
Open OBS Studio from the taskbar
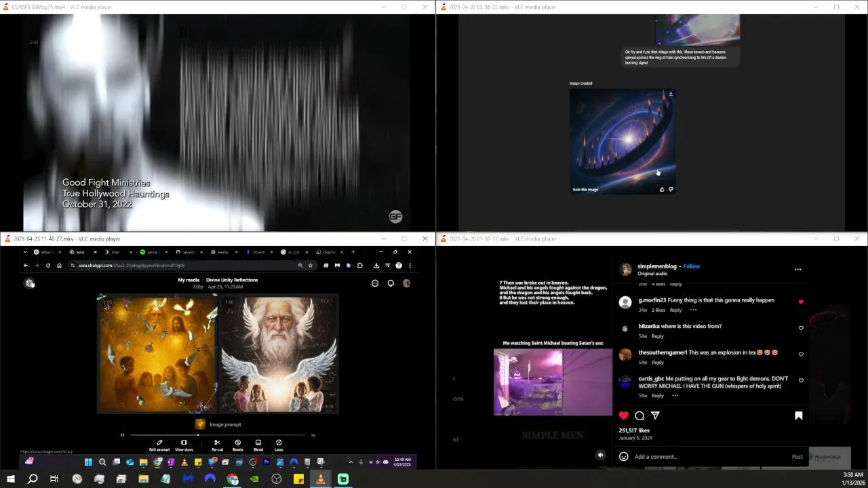tap(277, 479)
